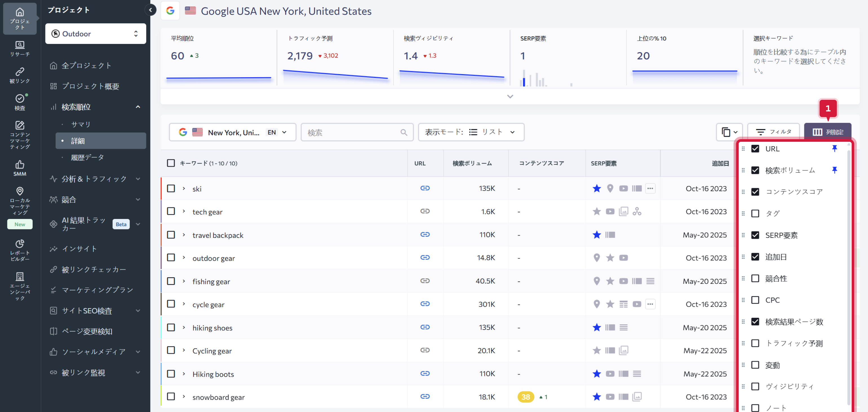Screen dimensions: 868x412
Task: Open the SMM sidebar icon
Action: pos(19,168)
